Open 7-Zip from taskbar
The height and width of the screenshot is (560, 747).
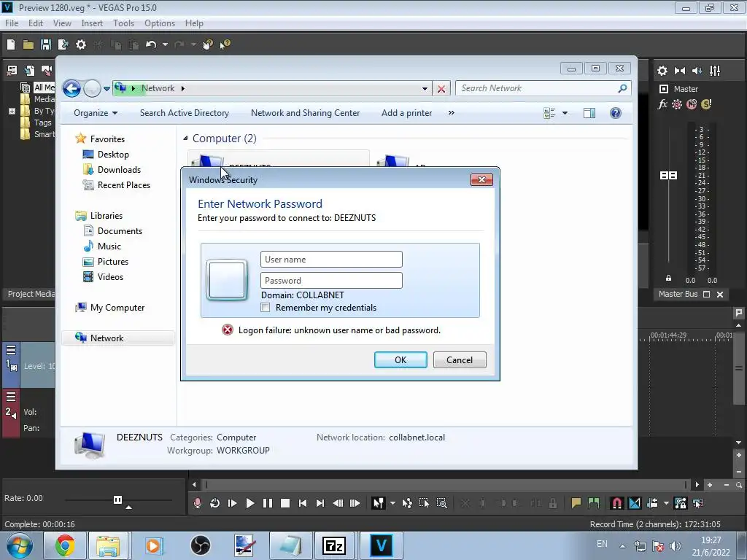point(333,545)
